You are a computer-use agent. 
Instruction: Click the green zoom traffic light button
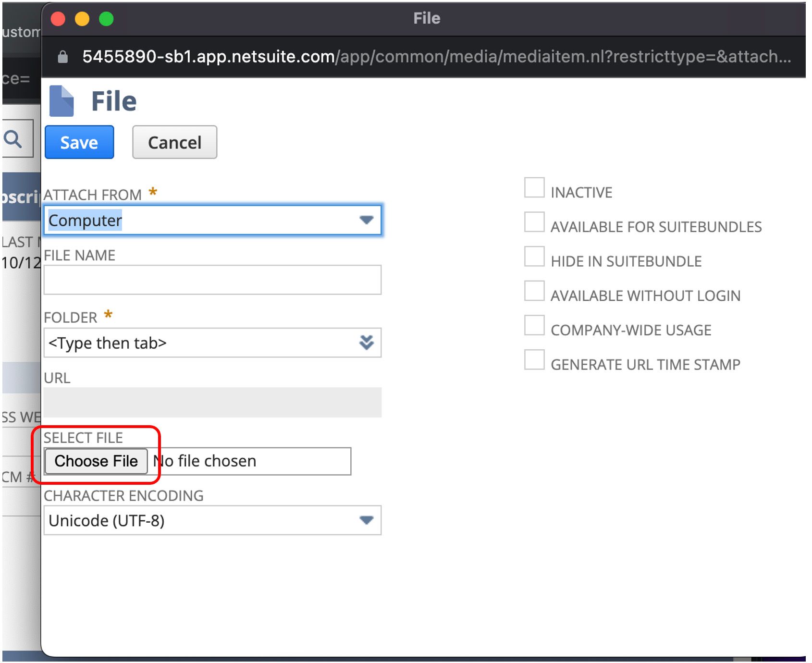pos(107,18)
